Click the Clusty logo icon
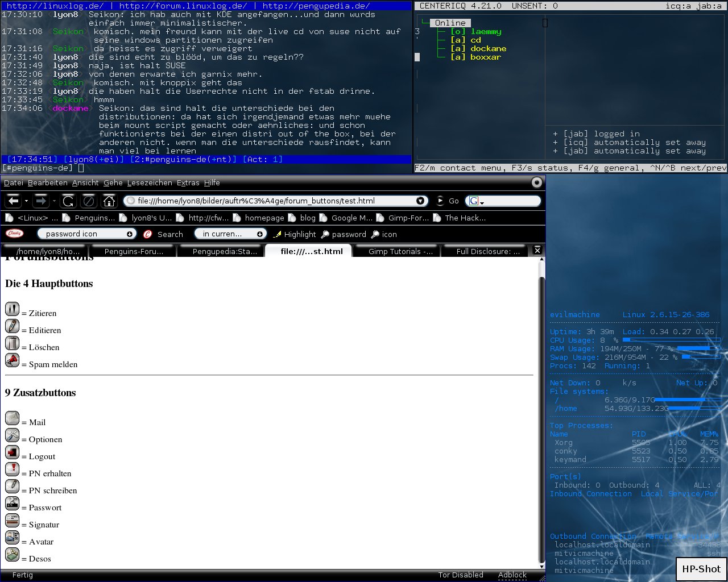This screenshot has height=582, width=728. click(x=15, y=234)
